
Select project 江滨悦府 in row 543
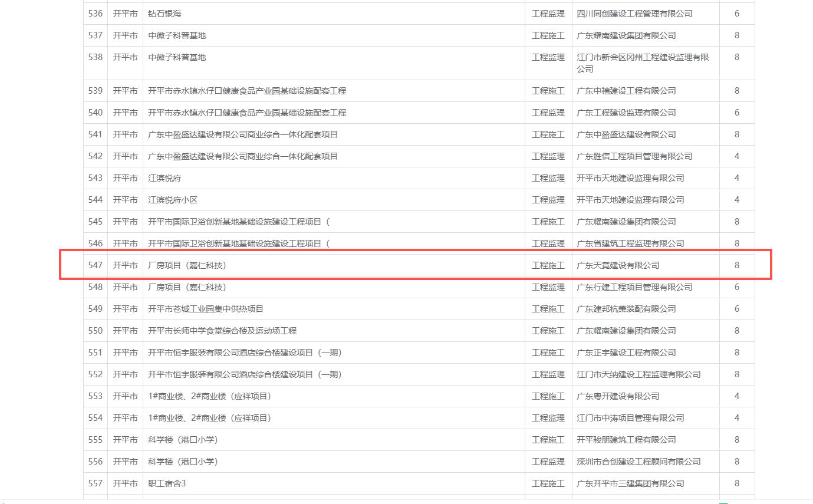point(164,178)
